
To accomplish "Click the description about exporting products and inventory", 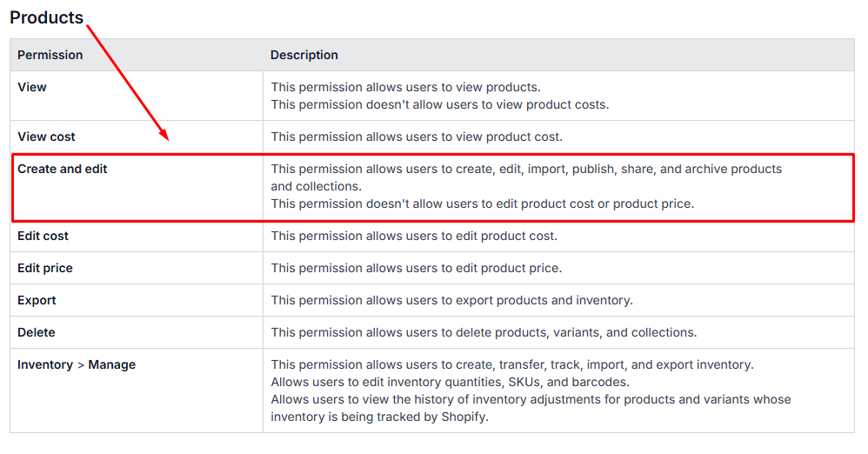I will (451, 300).
